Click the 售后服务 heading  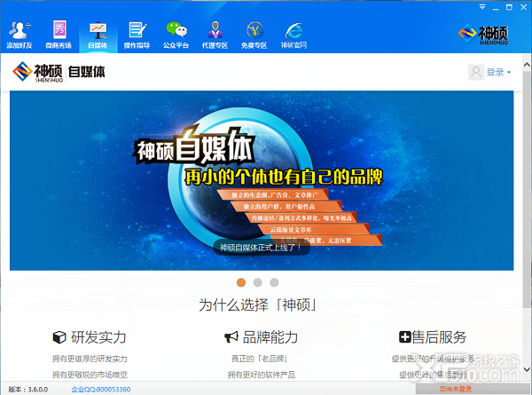coord(439,337)
